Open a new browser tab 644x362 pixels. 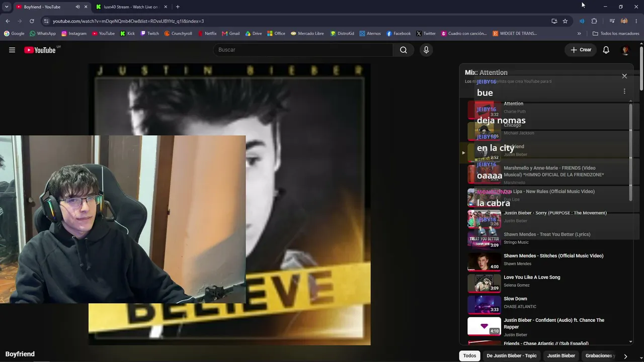(x=178, y=7)
